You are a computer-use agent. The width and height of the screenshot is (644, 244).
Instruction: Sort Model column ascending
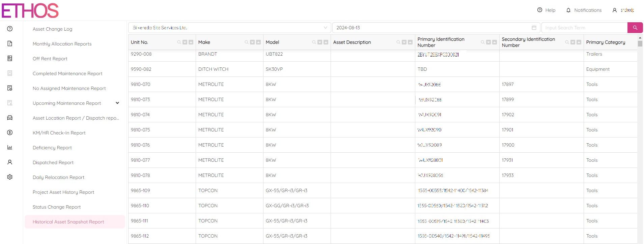pyautogui.click(x=326, y=42)
